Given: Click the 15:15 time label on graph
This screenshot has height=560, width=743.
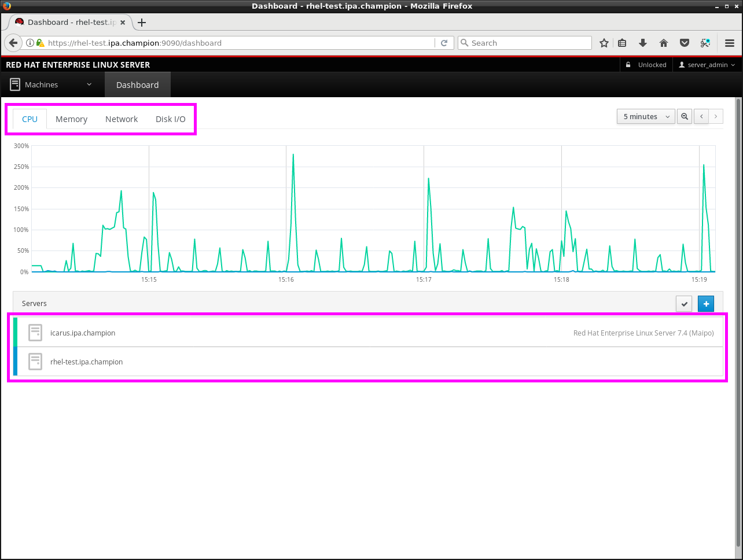Looking at the screenshot, I should (x=149, y=279).
